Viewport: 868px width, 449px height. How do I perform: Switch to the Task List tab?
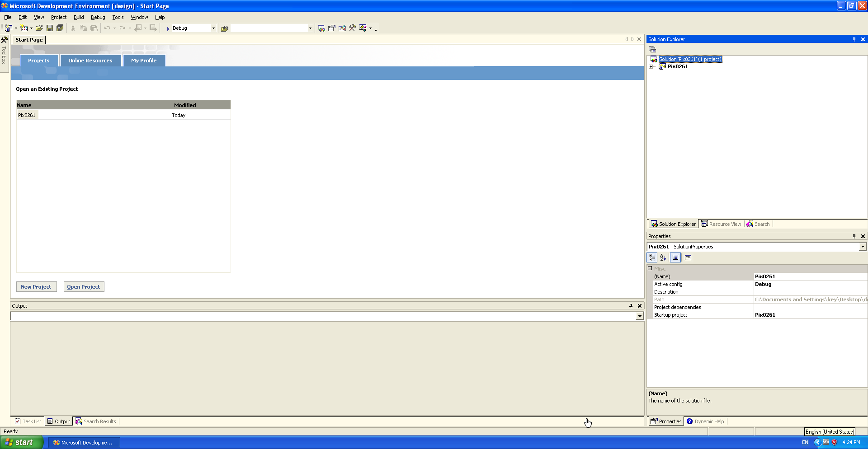pos(28,421)
